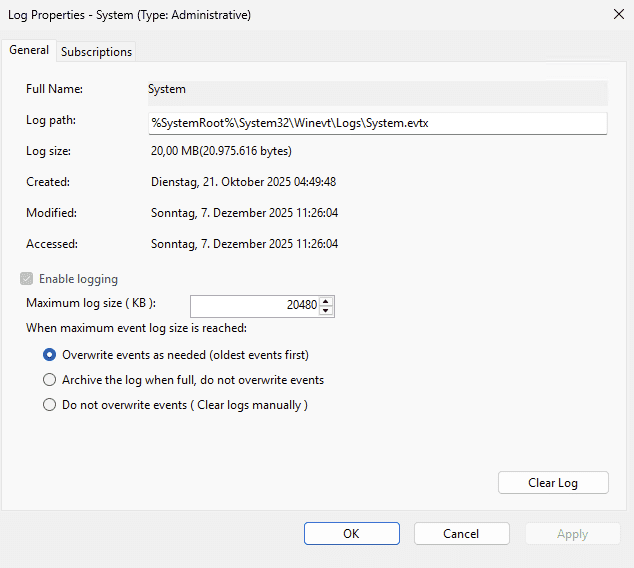Confirm the dialog with OK
The height and width of the screenshot is (568, 634).
coord(351,534)
